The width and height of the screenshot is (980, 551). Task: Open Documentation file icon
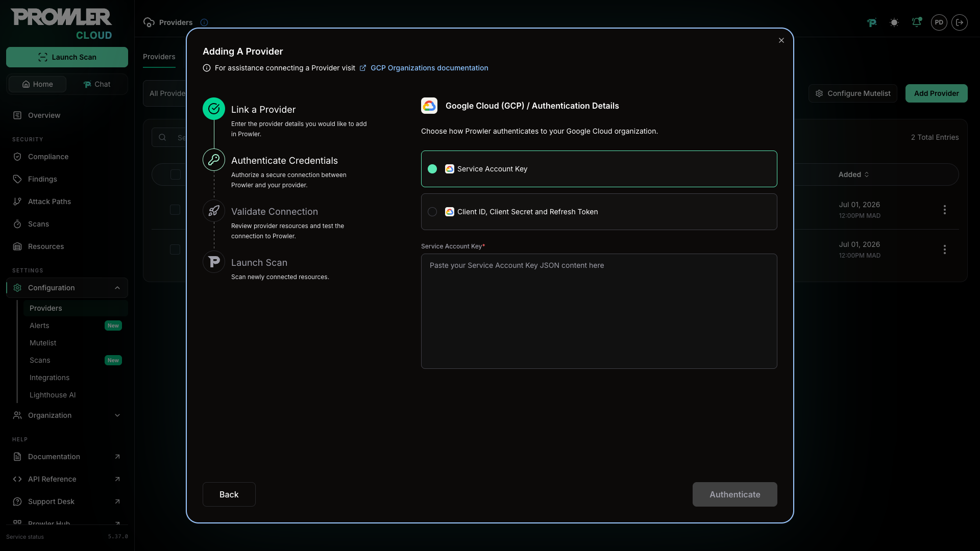point(17,457)
